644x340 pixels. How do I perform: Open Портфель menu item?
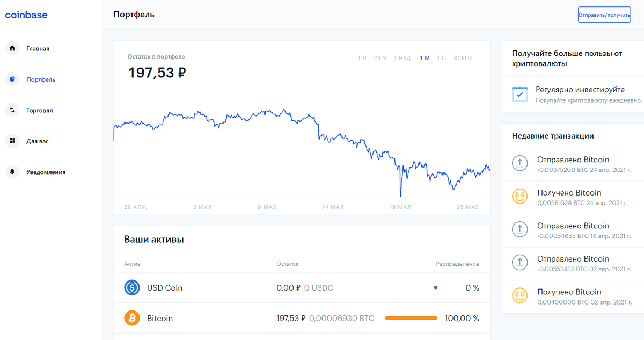(41, 79)
